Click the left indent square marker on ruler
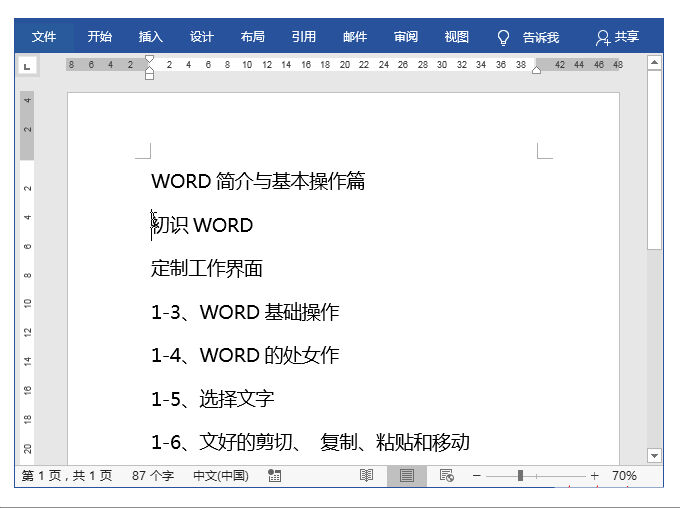 coord(149,77)
